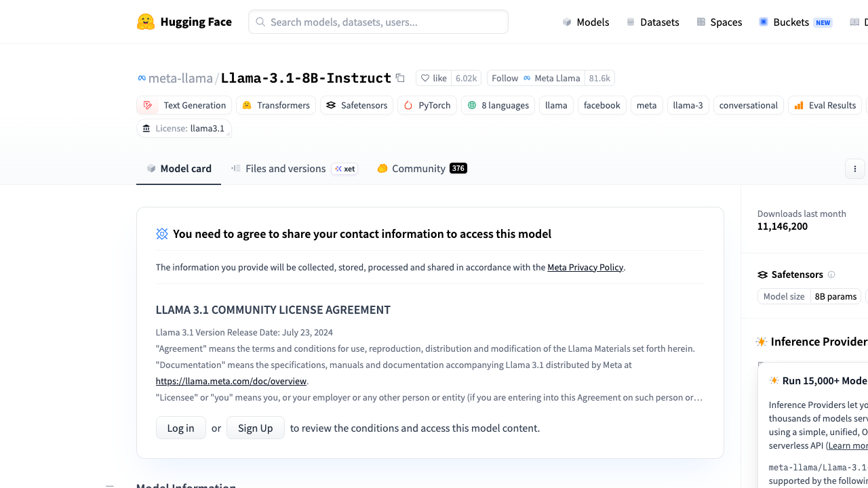Switch to Files and versions tab

[294, 169]
